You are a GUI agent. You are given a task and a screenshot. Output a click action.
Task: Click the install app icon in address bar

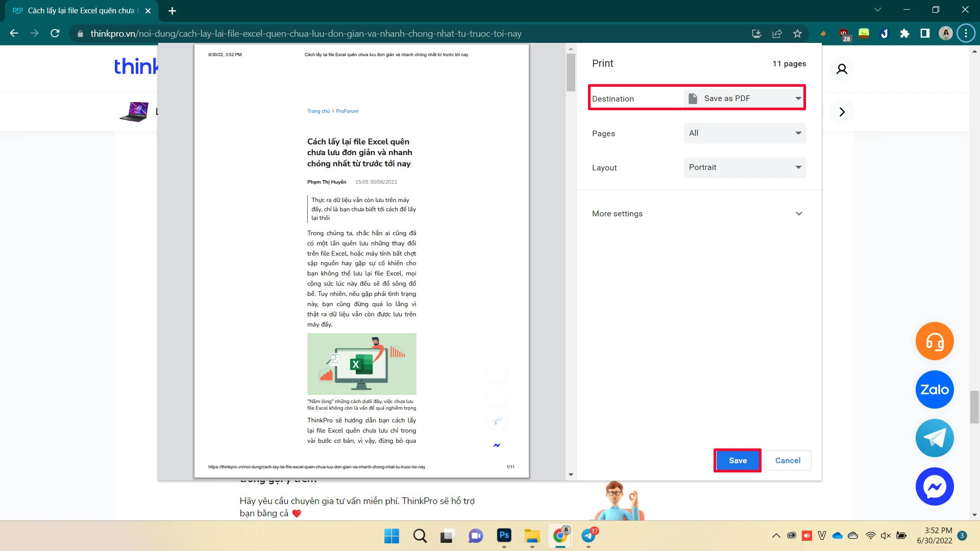[756, 34]
